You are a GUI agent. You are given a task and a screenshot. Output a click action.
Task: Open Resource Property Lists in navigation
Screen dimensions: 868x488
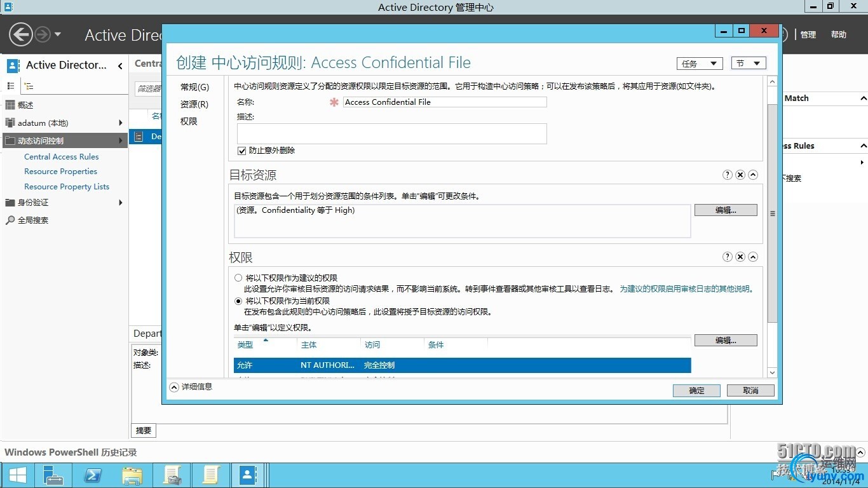(67, 186)
